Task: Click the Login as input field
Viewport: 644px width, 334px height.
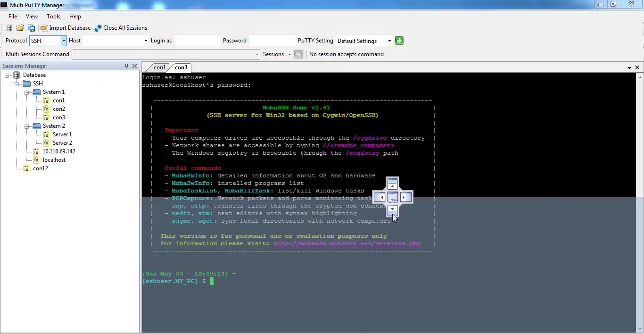Action: pos(198,41)
